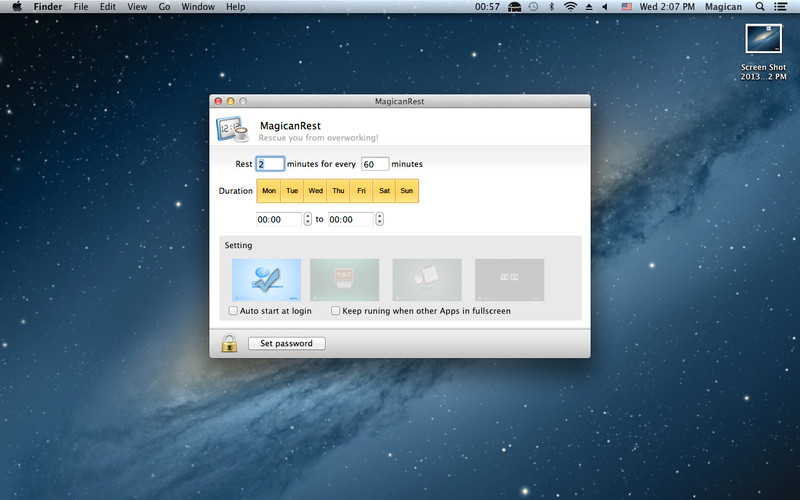Image resolution: width=800 pixels, height=500 pixels.
Task: Toggle the Tue day button
Action: click(x=292, y=191)
